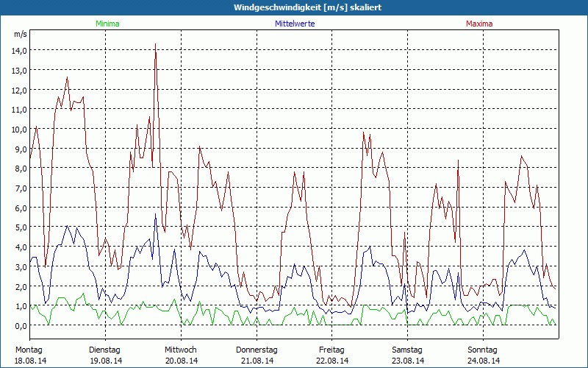Click the 8,0 y-axis value
The image size is (588, 368).
coord(21,169)
